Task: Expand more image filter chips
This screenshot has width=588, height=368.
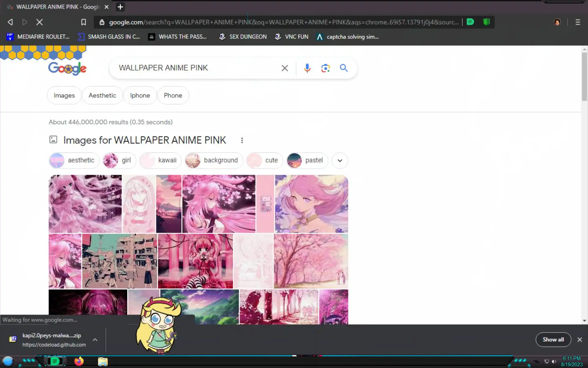Action: point(340,160)
